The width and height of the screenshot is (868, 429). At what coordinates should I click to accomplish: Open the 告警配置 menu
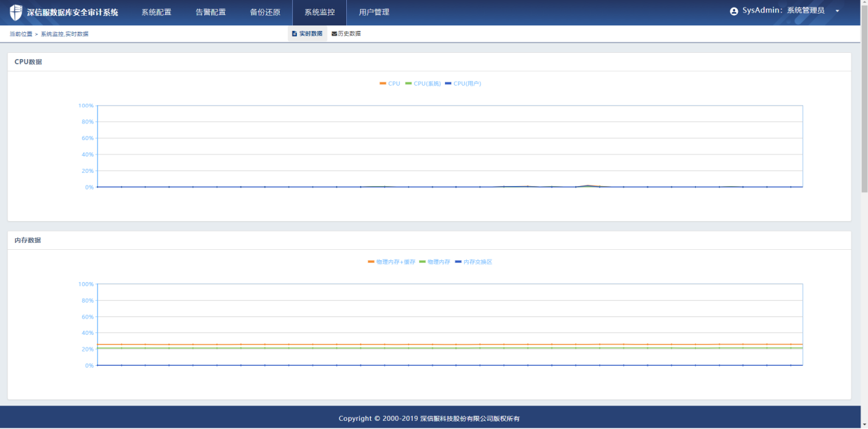(210, 12)
